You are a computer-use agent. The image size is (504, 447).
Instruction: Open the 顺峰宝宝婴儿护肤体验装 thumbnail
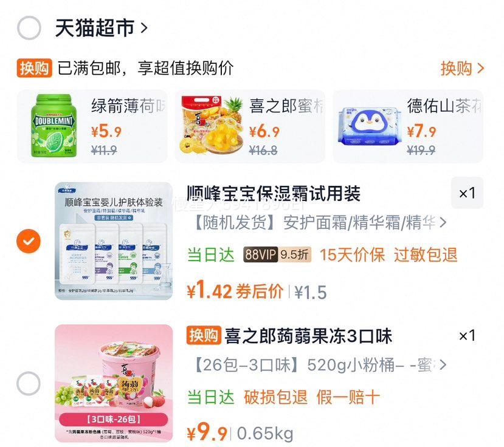pyautogui.click(x=114, y=241)
